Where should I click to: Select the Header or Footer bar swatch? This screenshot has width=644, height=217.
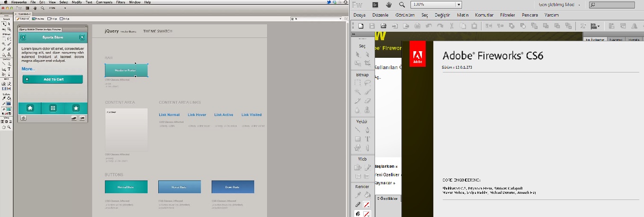[126, 70]
